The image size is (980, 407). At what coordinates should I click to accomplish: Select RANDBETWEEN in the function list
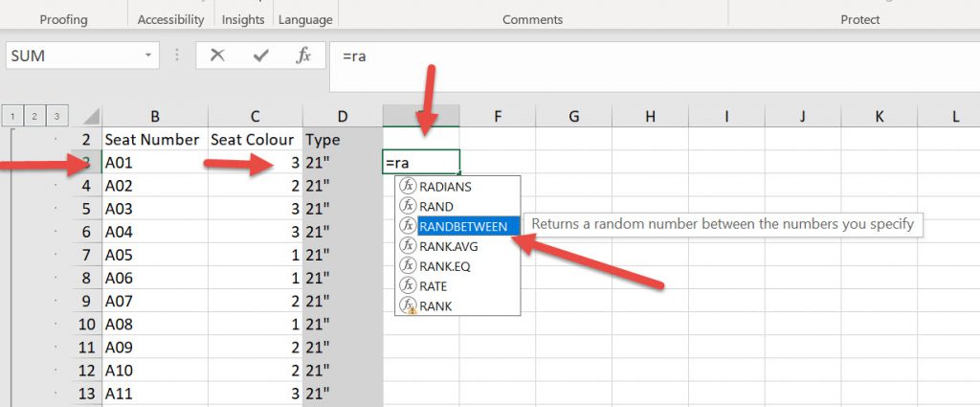(462, 226)
